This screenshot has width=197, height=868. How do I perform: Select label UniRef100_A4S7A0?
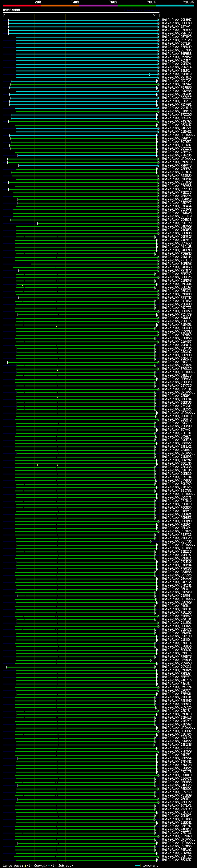[x=177, y=121]
